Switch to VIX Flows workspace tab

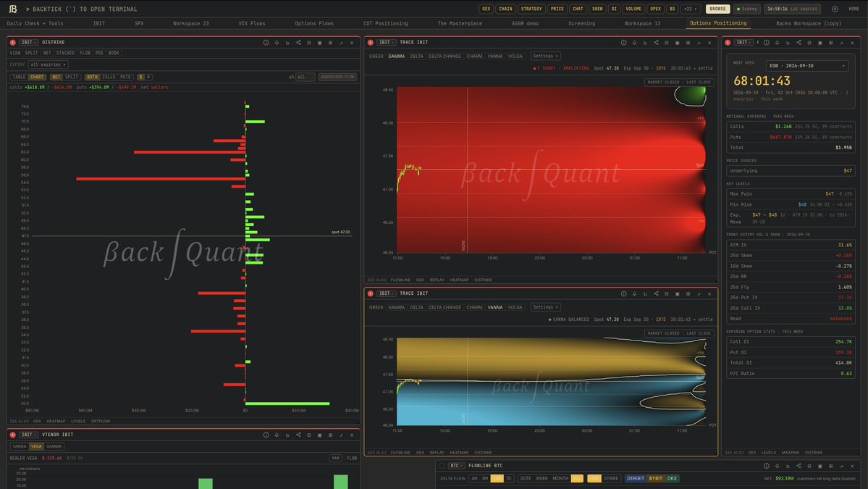251,23
